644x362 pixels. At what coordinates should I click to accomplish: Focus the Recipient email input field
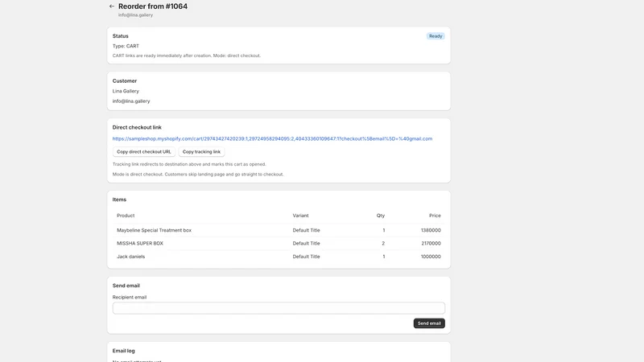click(279, 308)
